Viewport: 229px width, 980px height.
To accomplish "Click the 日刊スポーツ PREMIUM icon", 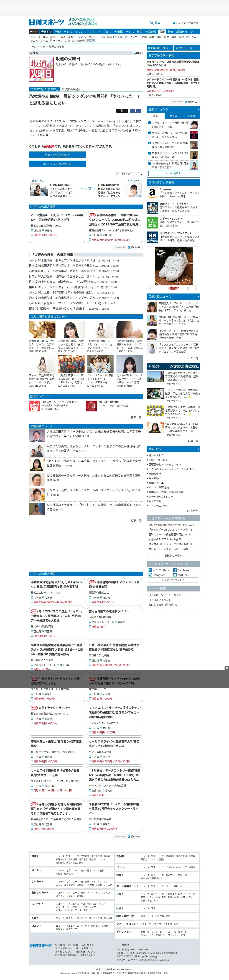I will pyautogui.click(x=152, y=237).
